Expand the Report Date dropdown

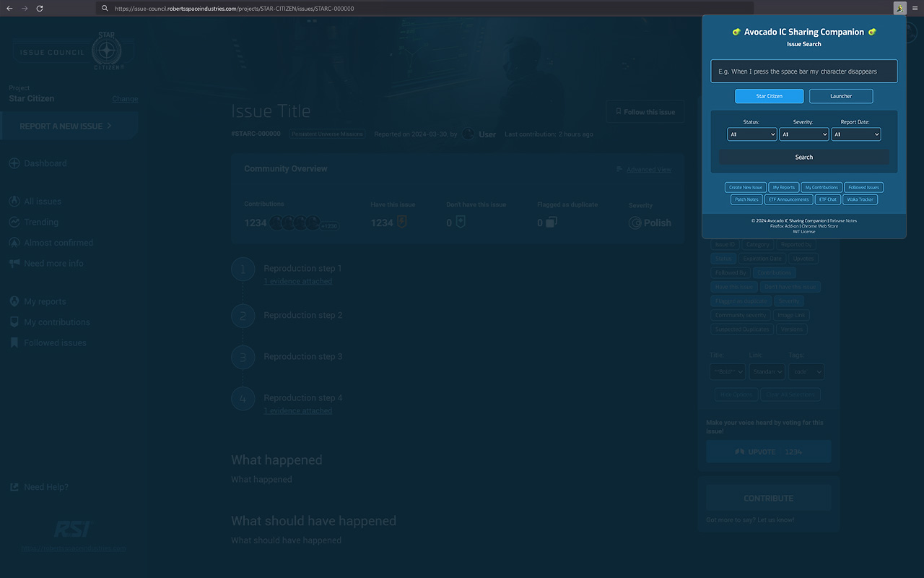point(855,134)
